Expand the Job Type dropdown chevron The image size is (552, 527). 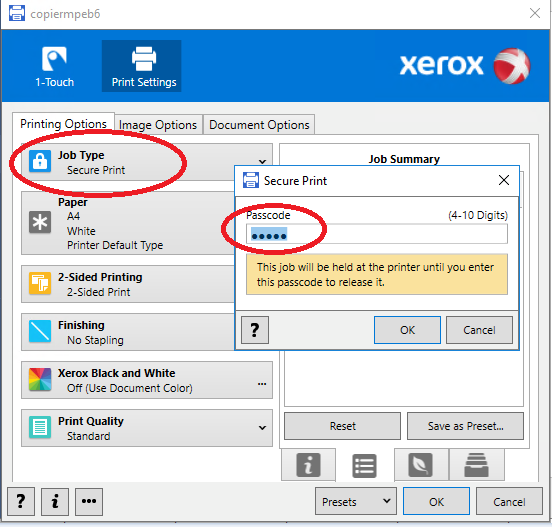(262, 162)
